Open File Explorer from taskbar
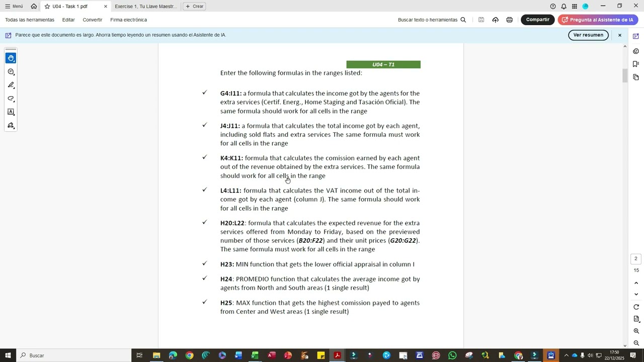 [156, 355]
